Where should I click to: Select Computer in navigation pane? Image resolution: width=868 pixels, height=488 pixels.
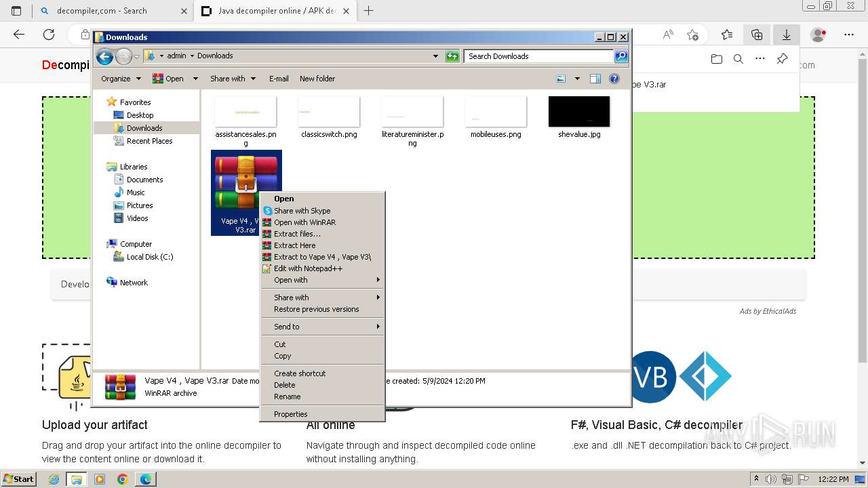click(136, 244)
